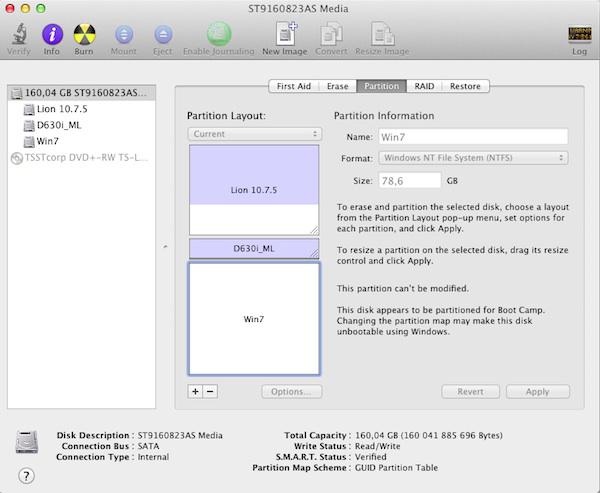
Task: Remove partition with the minus button
Action: [x=210, y=391]
